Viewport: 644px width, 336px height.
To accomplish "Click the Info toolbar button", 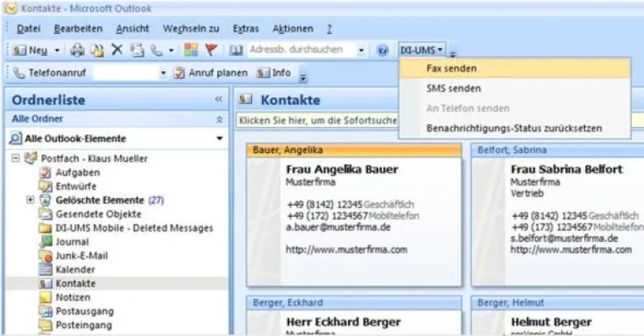I will 274,73.
